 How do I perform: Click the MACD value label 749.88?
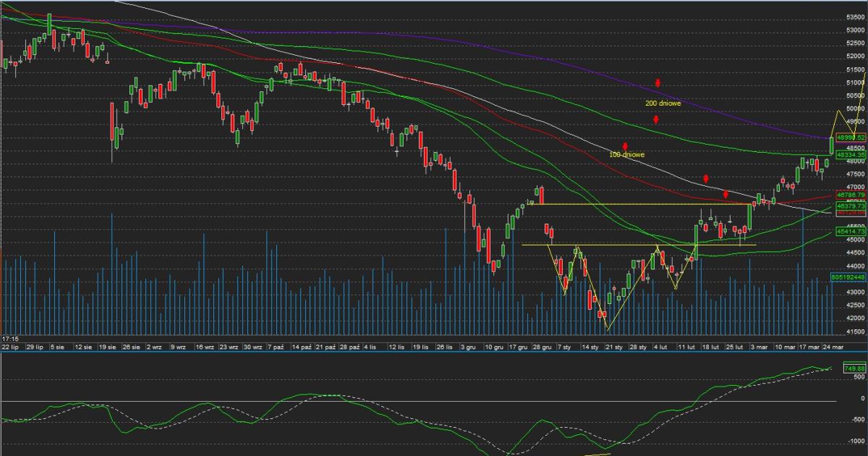[x=854, y=368]
